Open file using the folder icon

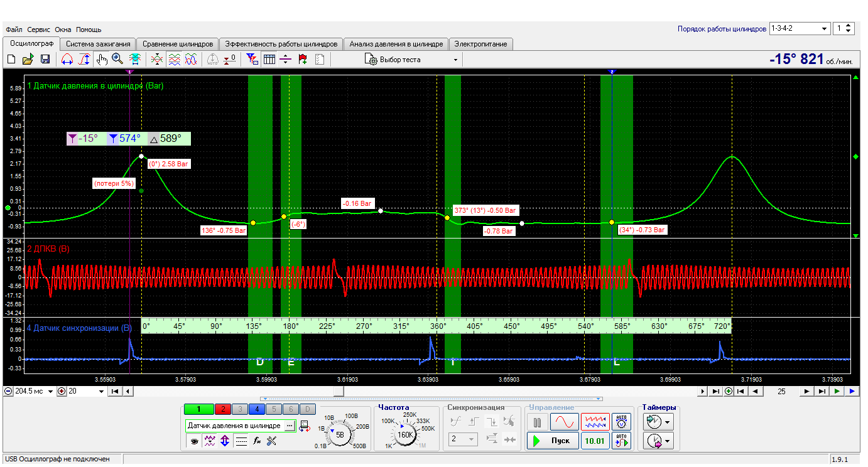click(x=28, y=60)
